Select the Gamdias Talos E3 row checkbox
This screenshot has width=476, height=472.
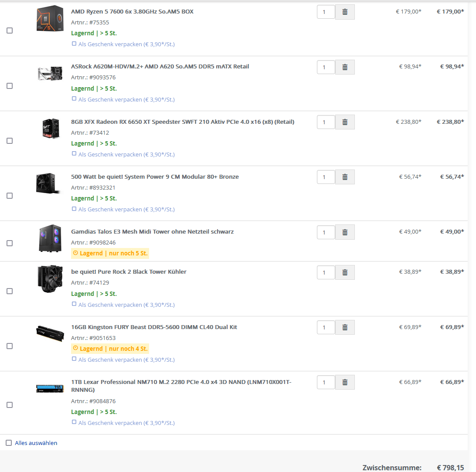(10, 243)
